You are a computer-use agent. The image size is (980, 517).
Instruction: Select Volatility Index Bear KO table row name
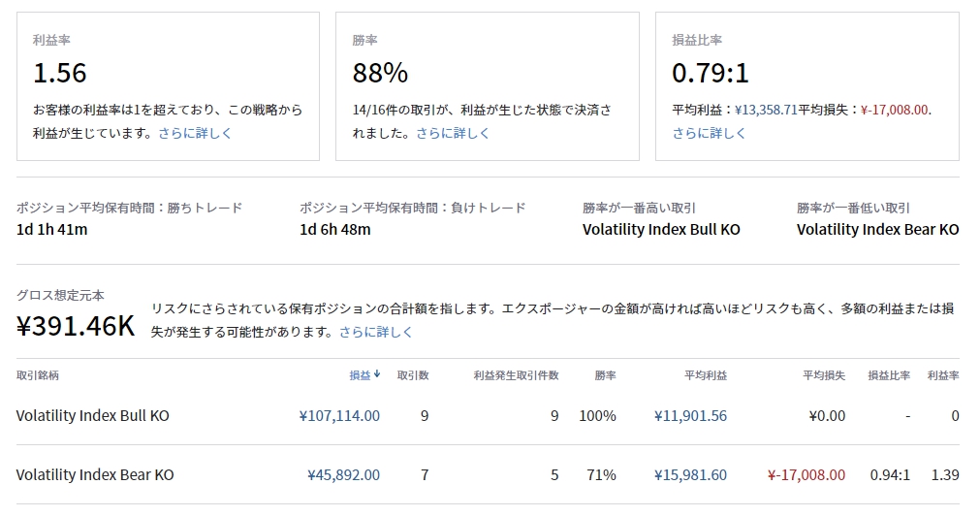pyautogui.click(x=95, y=475)
